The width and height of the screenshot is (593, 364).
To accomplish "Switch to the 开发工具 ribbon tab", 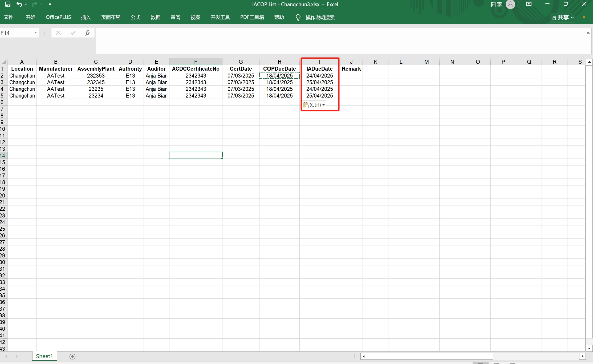I will click(220, 17).
